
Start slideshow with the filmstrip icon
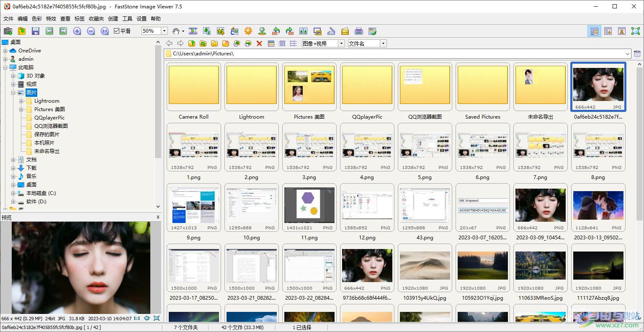click(193, 31)
